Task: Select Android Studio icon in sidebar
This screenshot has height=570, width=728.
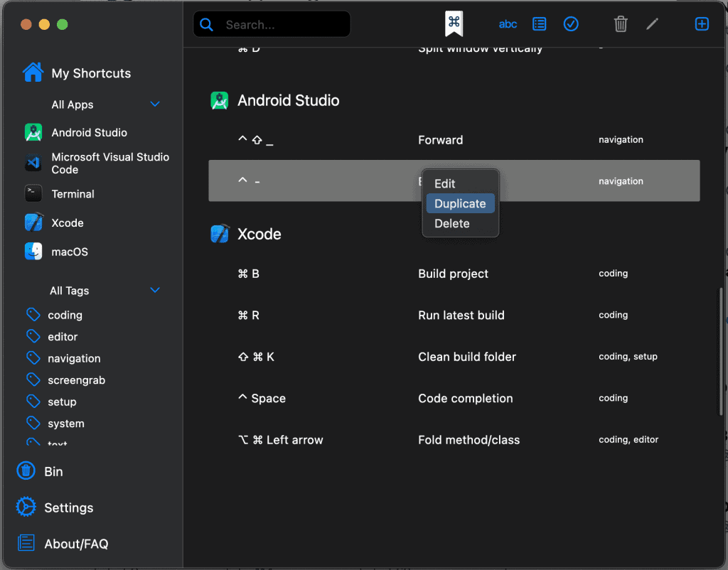Action: point(33,132)
